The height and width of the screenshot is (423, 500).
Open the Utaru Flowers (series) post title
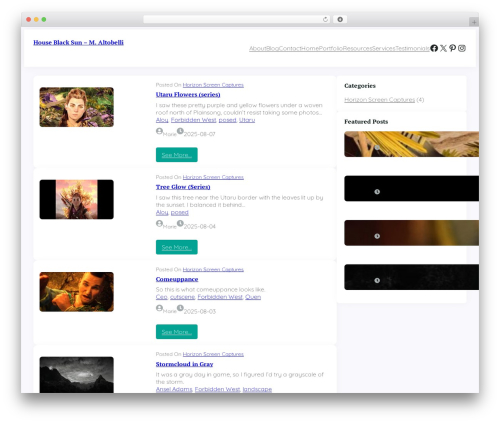pyautogui.click(x=188, y=95)
